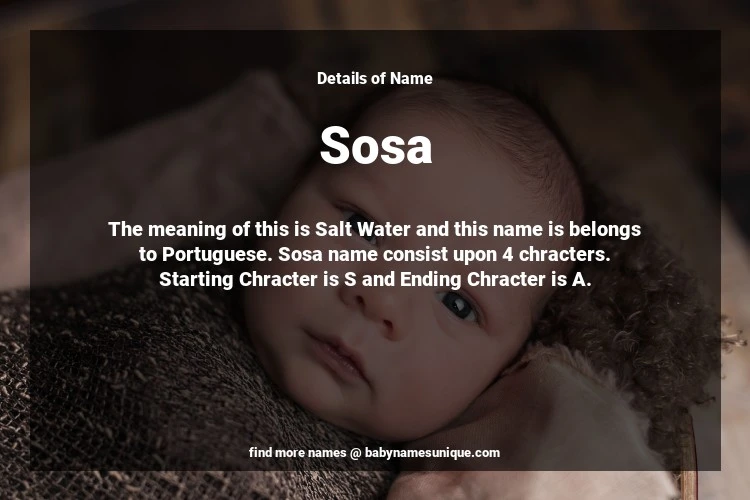Click the baby's open eye below the paragraph
750x500 pixels.
coord(458,305)
